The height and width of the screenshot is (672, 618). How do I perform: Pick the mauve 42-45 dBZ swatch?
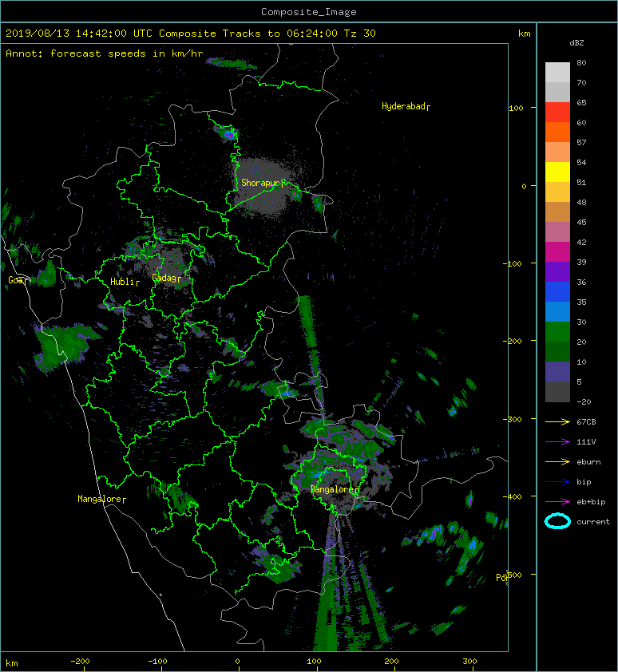coord(557,232)
